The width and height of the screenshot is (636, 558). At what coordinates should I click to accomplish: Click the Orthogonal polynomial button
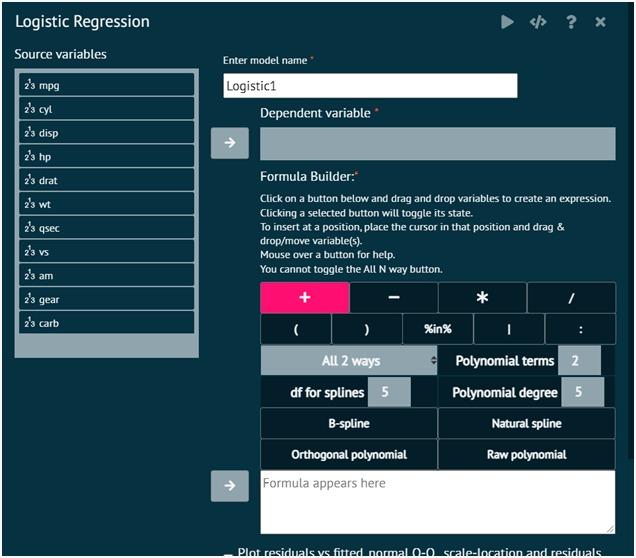349,455
